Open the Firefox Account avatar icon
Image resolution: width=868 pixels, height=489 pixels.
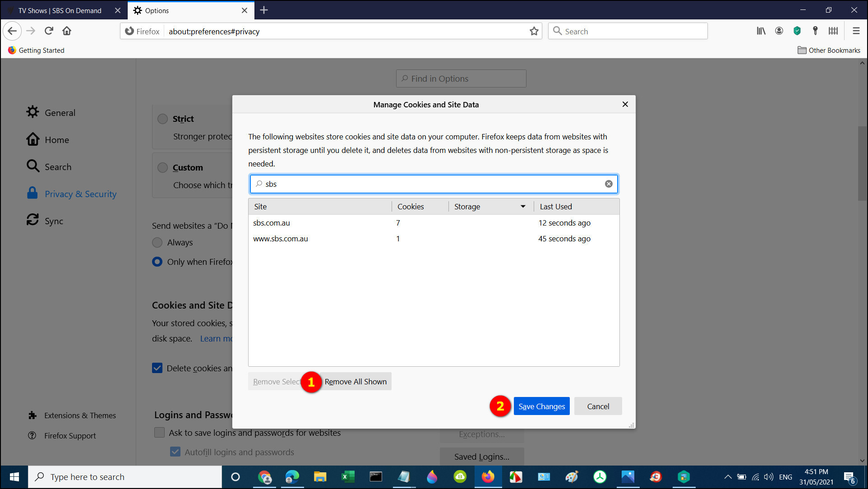point(779,31)
